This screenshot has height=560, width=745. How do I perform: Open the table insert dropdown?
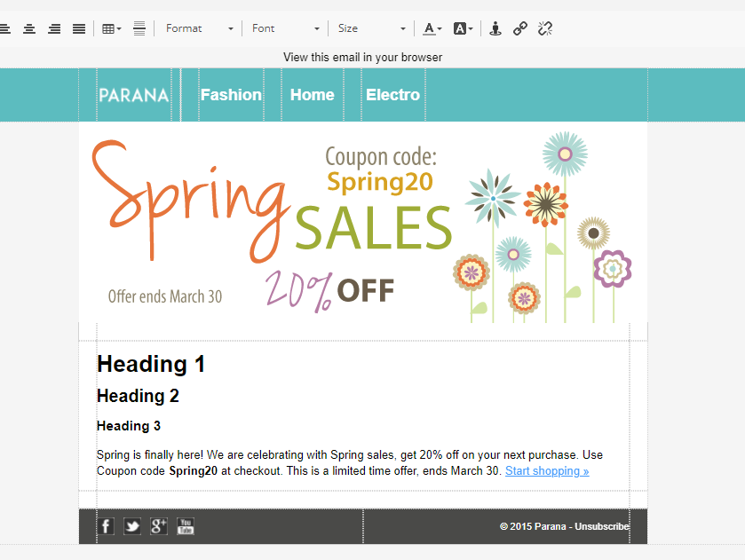(112, 28)
